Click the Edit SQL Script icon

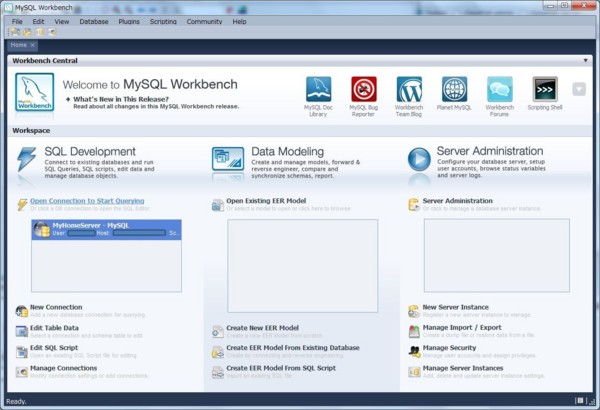[22, 351]
